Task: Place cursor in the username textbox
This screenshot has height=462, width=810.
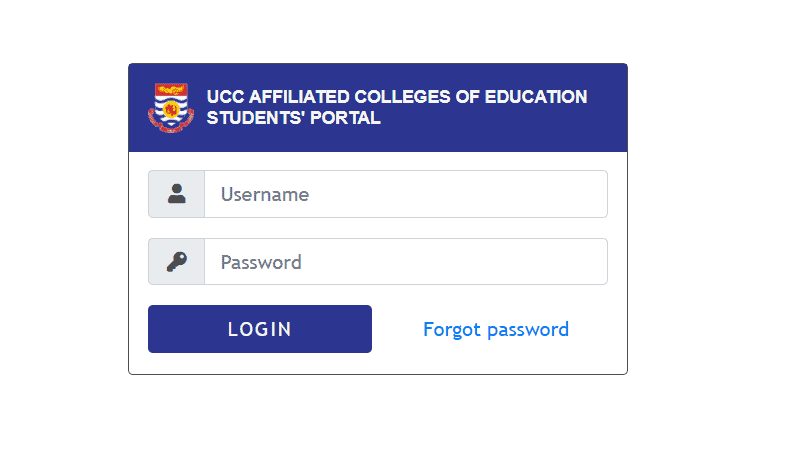Action: click(450, 194)
